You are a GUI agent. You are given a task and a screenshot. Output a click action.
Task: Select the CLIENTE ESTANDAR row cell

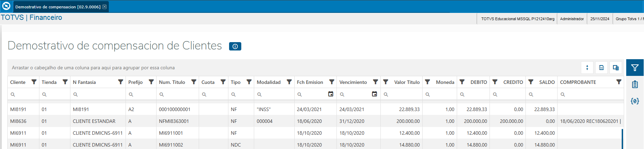point(94,121)
